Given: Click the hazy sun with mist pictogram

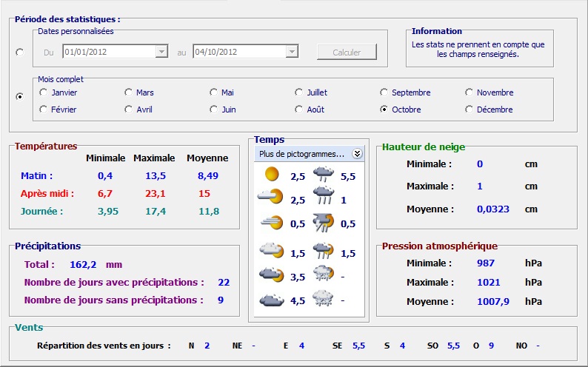Looking at the screenshot, I should pyautogui.click(x=272, y=223).
